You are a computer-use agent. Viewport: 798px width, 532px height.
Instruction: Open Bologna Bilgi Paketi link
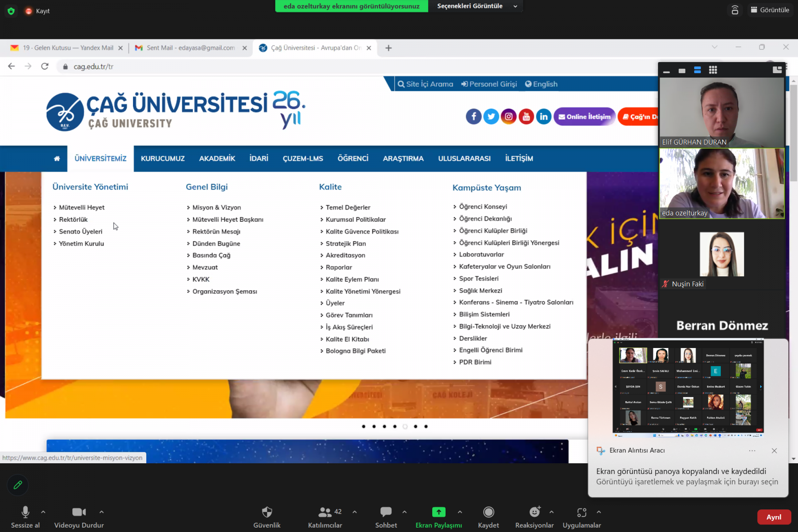click(356, 351)
